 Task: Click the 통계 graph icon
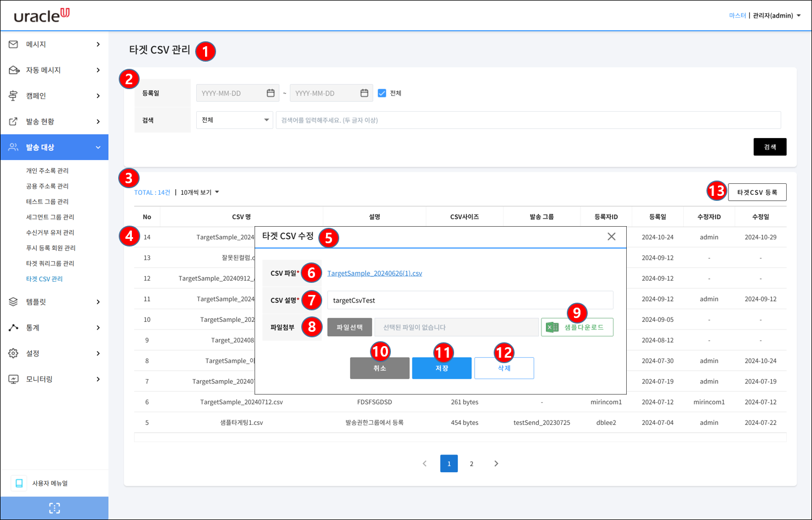(x=13, y=327)
